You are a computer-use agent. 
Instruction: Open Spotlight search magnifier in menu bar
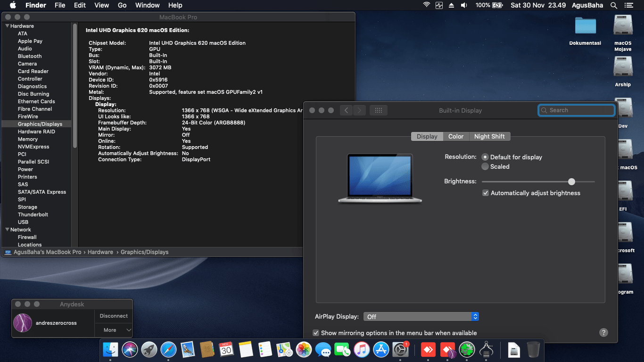[x=614, y=5]
